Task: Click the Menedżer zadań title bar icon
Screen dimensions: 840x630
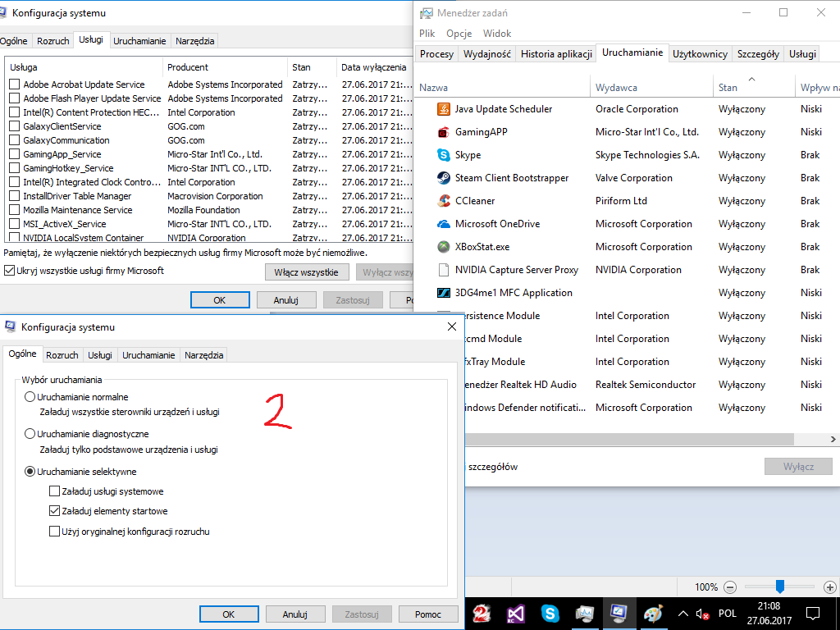Action: (427, 13)
